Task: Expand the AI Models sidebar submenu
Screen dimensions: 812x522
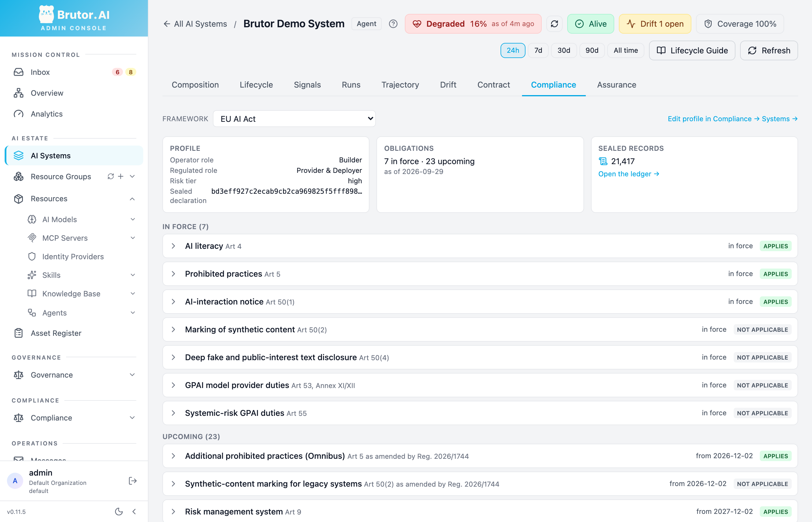Action: point(133,219)
